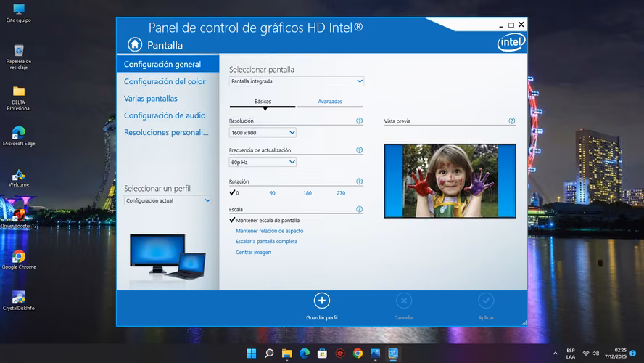Open the Welcome desktop shortcut
644x363 pixels.
coord(18,178)
